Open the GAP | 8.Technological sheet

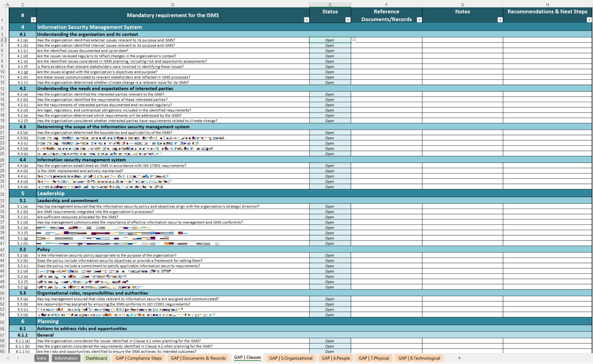click(419, 358)
